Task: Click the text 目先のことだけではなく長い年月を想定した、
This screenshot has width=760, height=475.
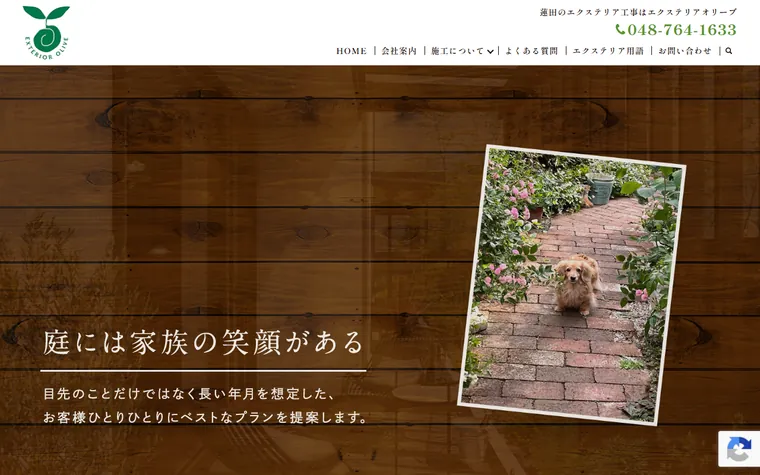Action: pyautogui.click(x=189, y=394)
